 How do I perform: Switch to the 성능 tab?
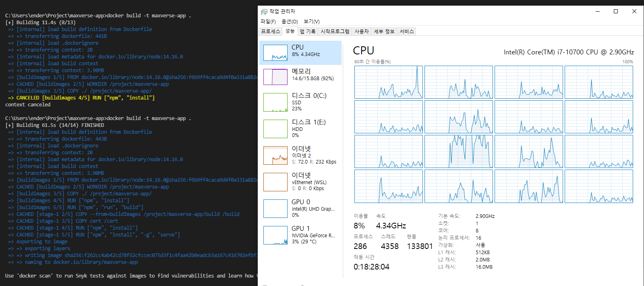pos(290,31)
